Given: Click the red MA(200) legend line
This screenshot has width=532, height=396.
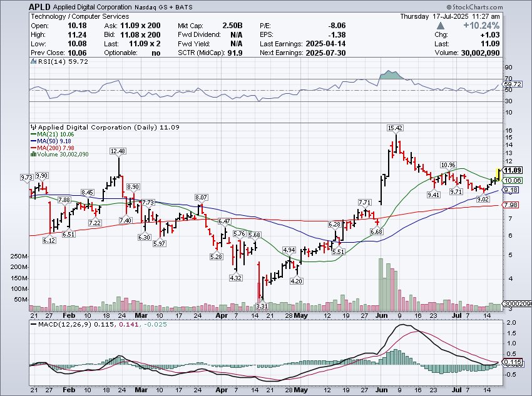Looking at the screenshot, I should [33, 148].
